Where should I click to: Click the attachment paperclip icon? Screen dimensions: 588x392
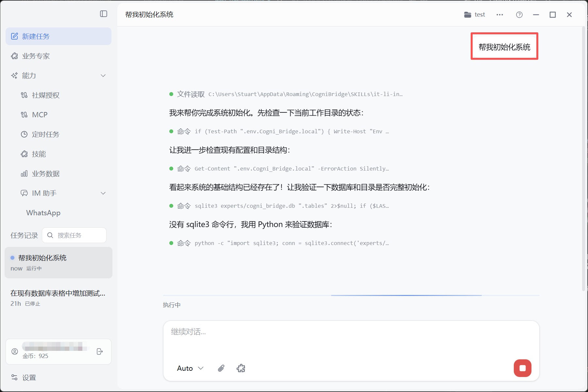221,368
